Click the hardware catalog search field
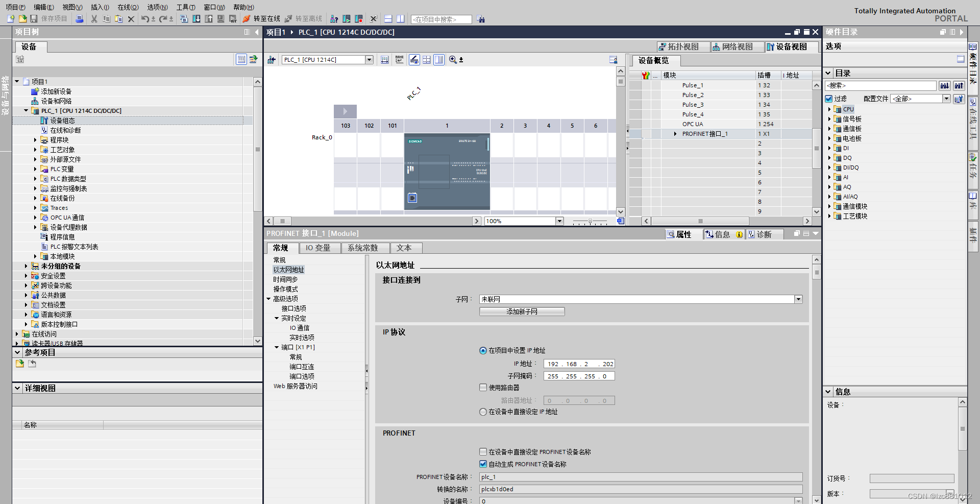 click(x=881, y=86)
